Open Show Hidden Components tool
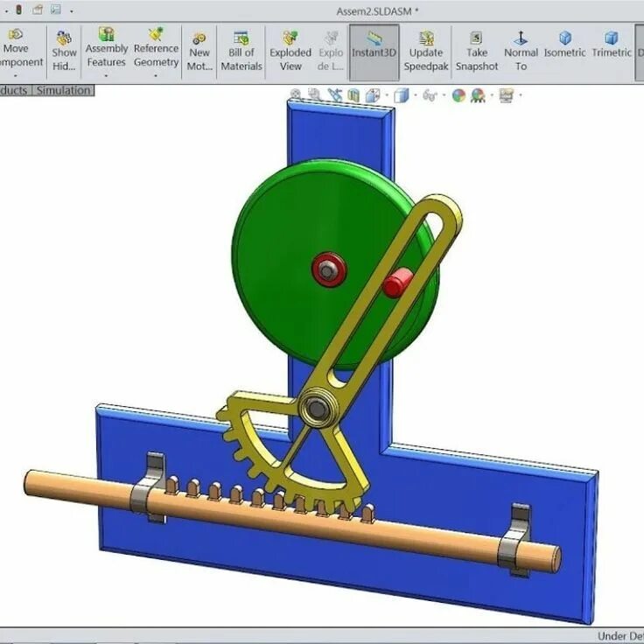 click(64, 52)
